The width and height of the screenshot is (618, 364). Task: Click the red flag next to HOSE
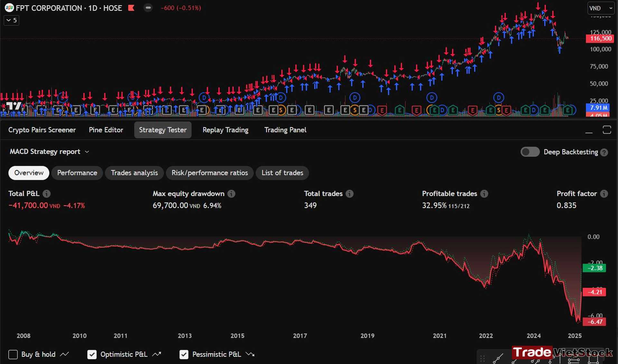coord(131,8)
